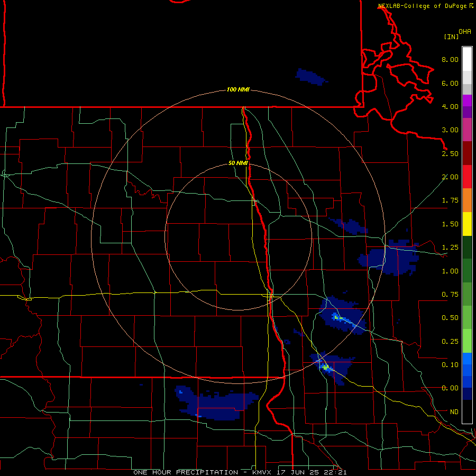Click the precipitation patch north of the 100 NMI ring
476x476 pixels.
pos(310,76)
